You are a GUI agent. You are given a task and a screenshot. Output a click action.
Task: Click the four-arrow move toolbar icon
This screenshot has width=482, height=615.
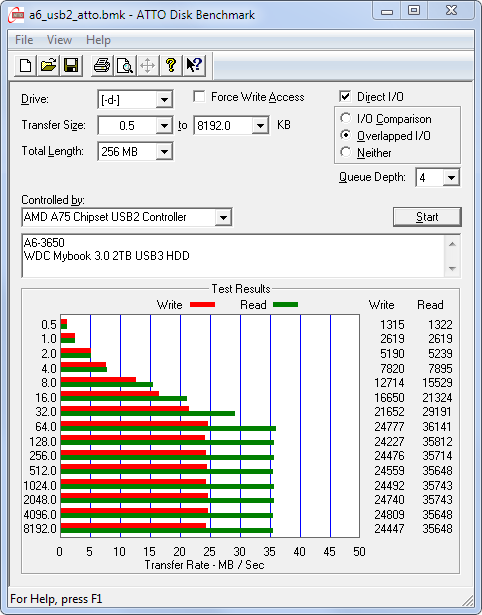tap(147, 65)
